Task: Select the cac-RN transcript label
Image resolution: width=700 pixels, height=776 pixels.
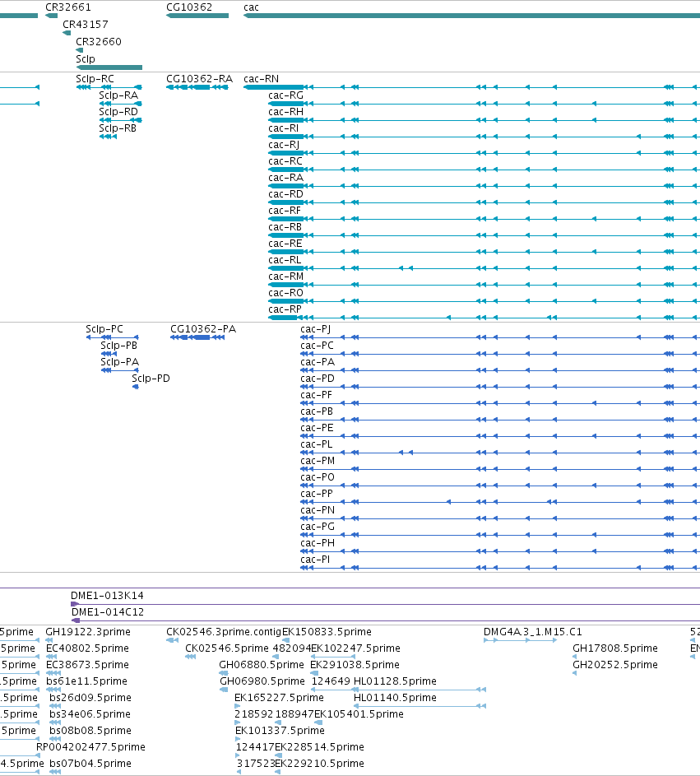Action: [x=262, y=79]
